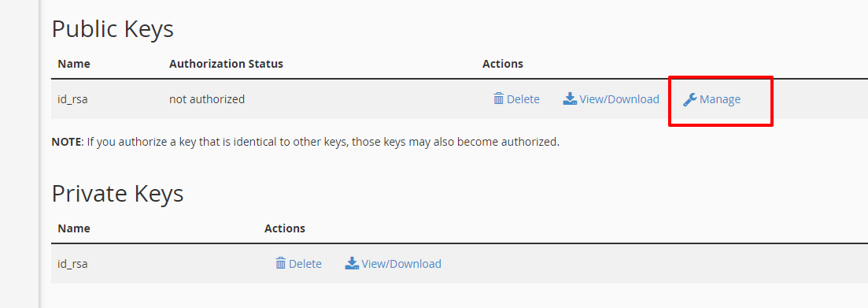Click the Name column header under Public Keys

coord(74,64)
